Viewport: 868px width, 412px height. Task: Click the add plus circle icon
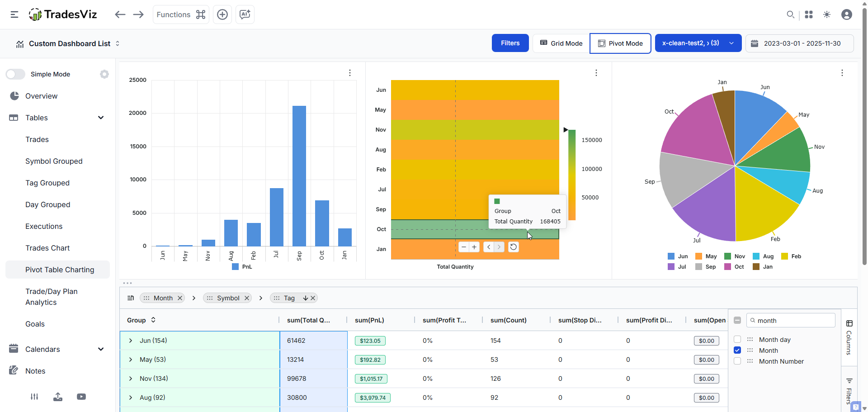pos(222,14)
